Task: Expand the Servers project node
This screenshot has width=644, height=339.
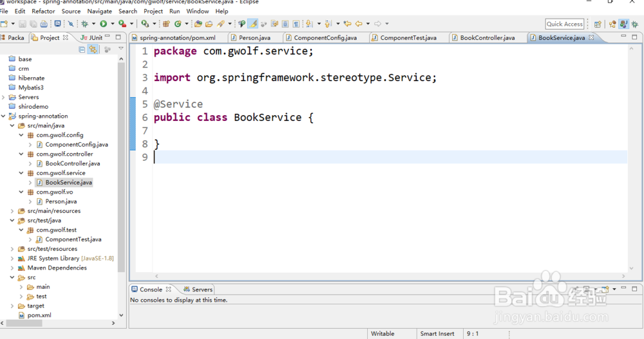Action: [x=3, y=97]
